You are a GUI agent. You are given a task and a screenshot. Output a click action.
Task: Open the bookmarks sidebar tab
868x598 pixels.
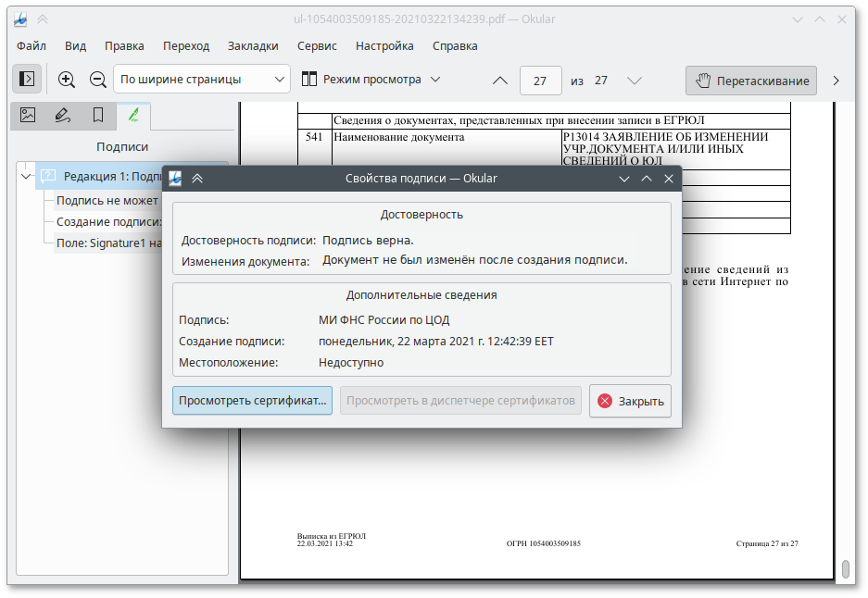[98, 116]
